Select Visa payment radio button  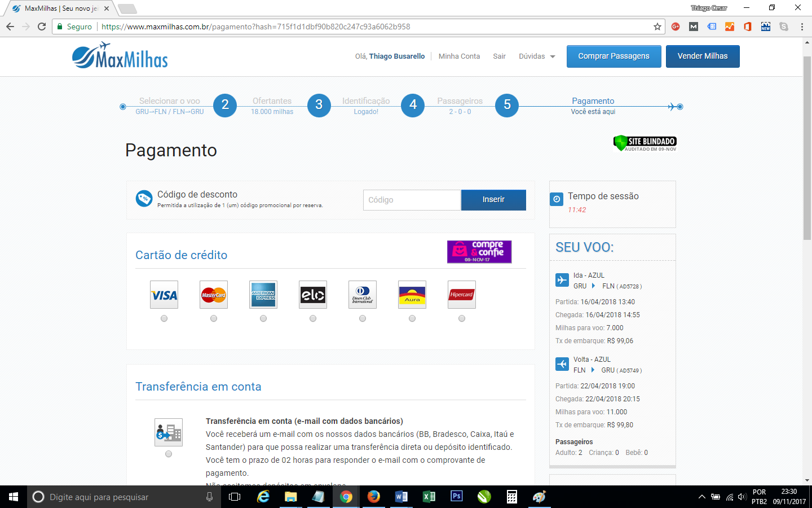(164, 318)
